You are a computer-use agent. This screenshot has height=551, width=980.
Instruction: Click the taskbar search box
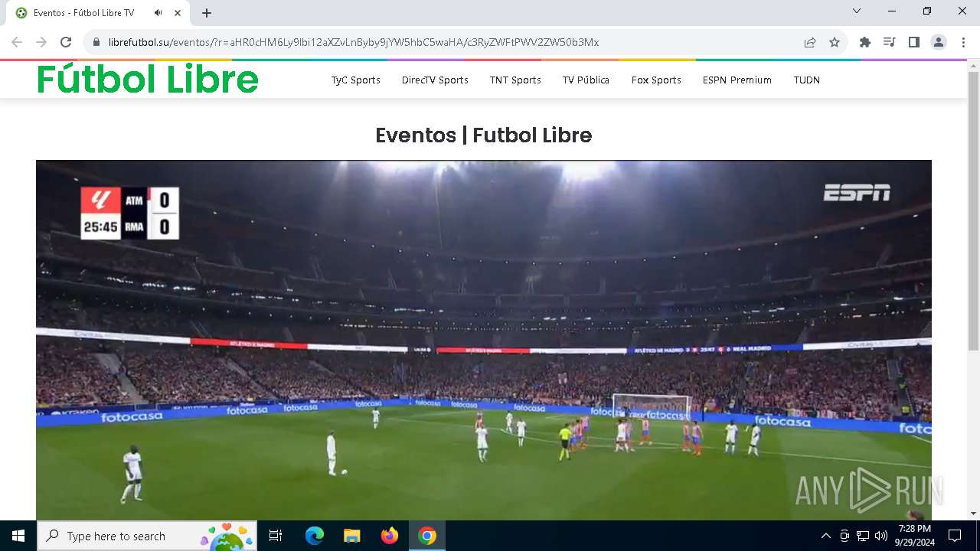tap(148, 536)
